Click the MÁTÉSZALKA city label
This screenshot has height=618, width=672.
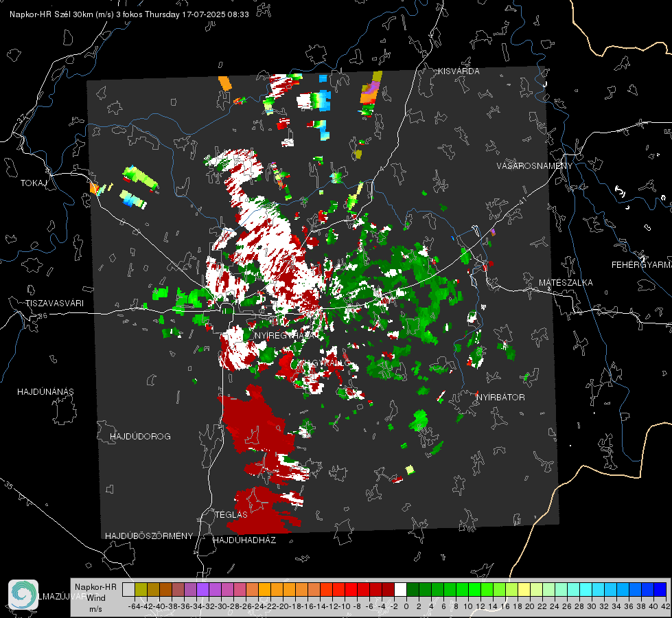tap(566, 283)
